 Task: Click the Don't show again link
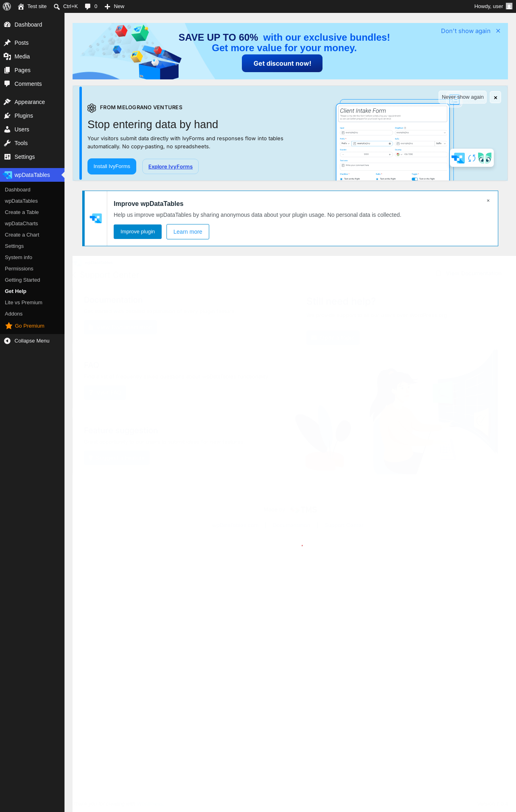click(x=466, y=31)
